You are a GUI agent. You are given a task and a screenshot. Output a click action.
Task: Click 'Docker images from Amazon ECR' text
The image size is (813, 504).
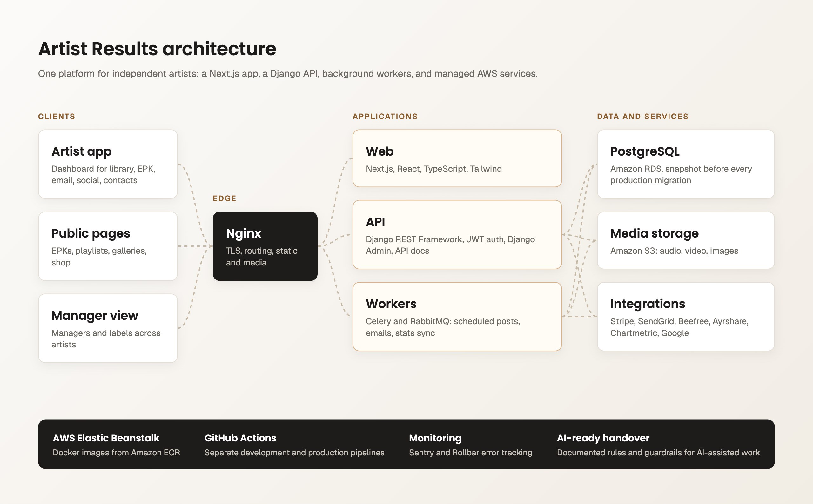click(x=116, y=452)
